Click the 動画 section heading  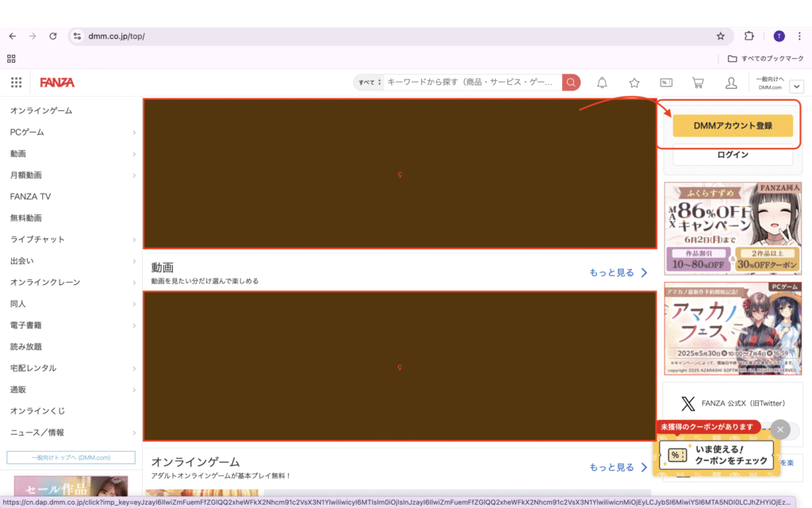coord(162,267)
